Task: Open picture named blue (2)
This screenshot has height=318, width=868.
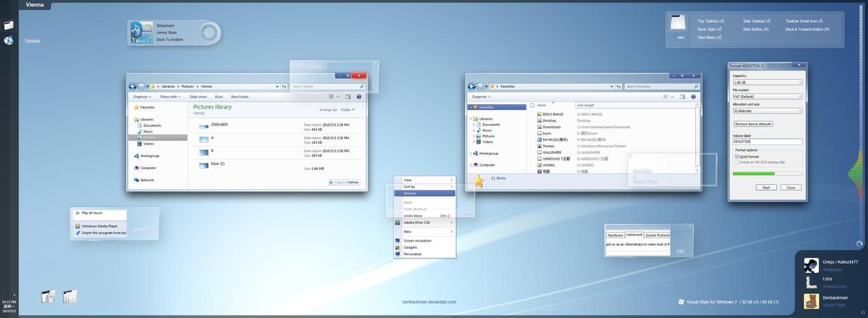Action: pos(218,164)
